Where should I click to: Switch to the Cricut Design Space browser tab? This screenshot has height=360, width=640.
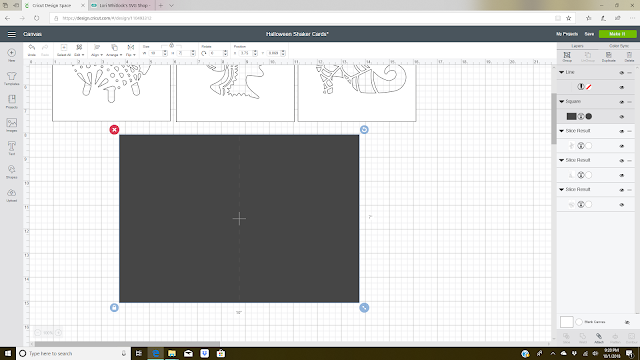coord(52,6)
